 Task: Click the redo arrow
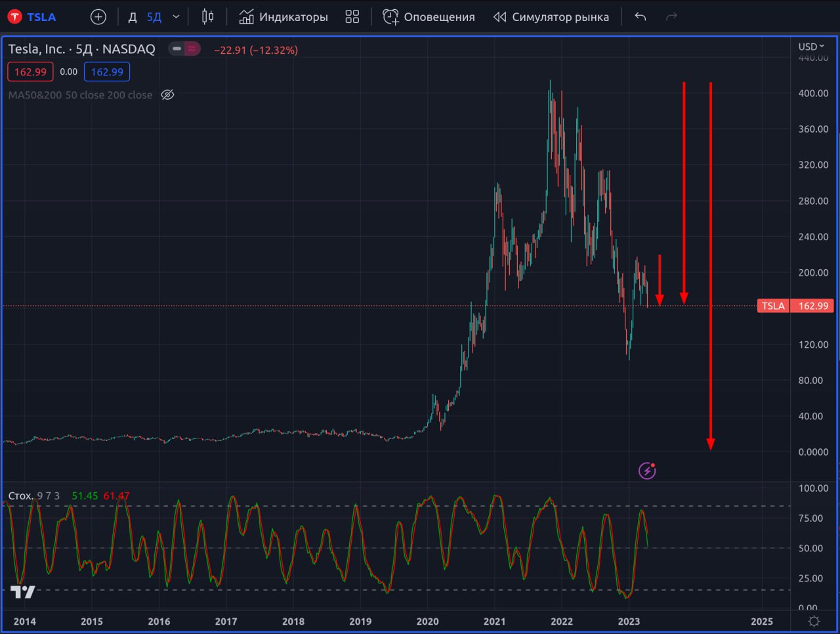pyautogui.click(x=671, y=16)
